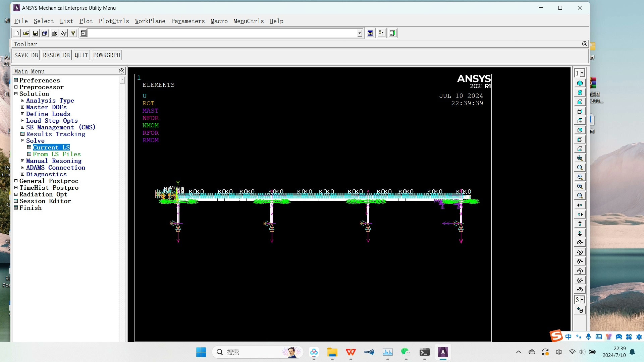Expand the TimeHist Postpro node
The width and height of the screenshot is (644, 362).
pyautogui.click(x=16, y=188)
